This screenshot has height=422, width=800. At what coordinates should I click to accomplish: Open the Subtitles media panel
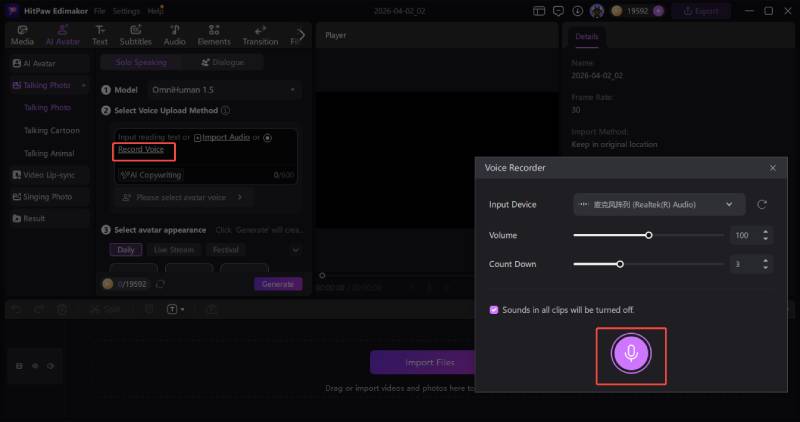[x=135, y=35]
